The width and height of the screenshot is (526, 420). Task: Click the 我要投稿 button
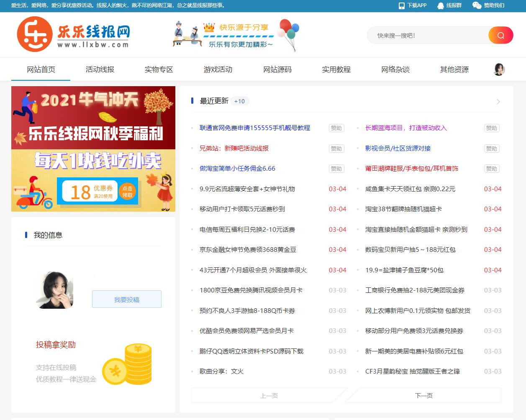pyautogui.click(x=126, y=299)
